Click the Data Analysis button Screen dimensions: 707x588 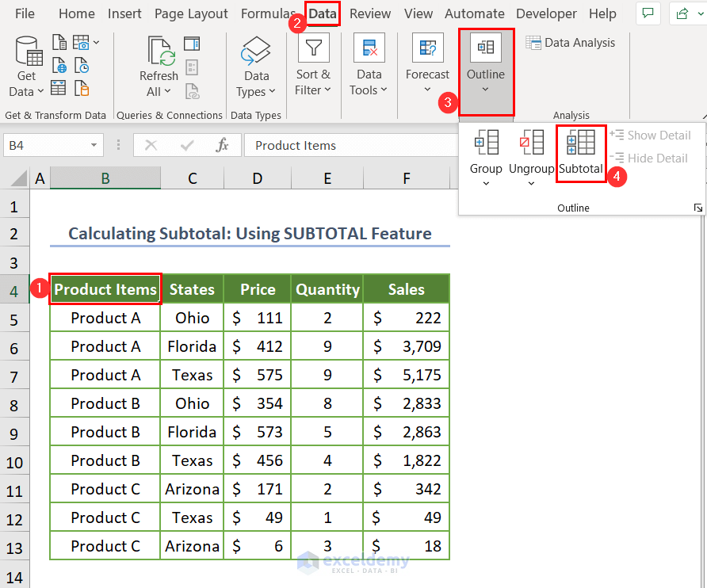click(x=571, y=43)
